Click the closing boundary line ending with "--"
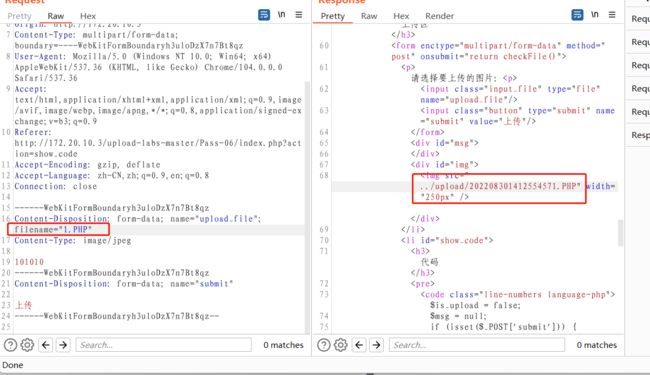The width and height of the screenshot is (650, 375). (116, 316)
